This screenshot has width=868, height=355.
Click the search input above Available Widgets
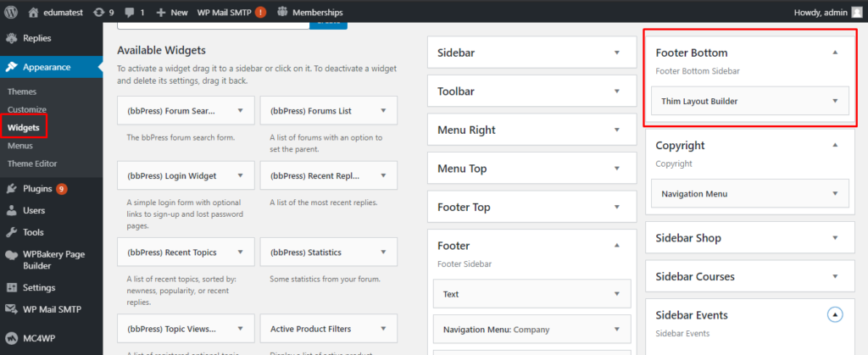(x=213, y=25)
